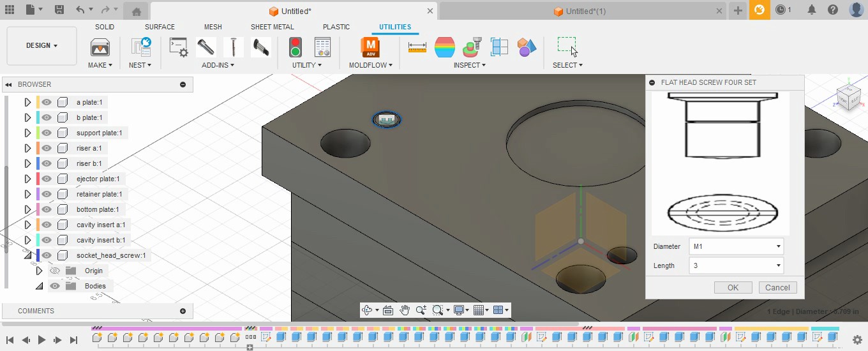Image resolution: width=868 pixels, height=351 pixels.
Task: Cancel the Flat Head Screw dialog
Action: [x=778, y=287]
